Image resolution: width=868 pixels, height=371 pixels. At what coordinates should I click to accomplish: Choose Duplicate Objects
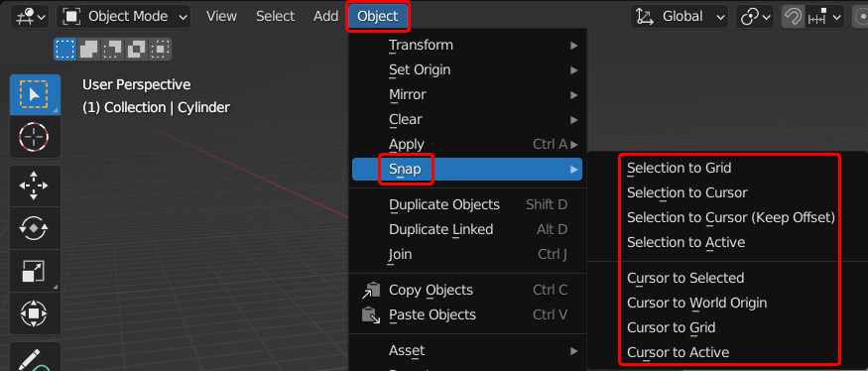(x=467, y=205)
